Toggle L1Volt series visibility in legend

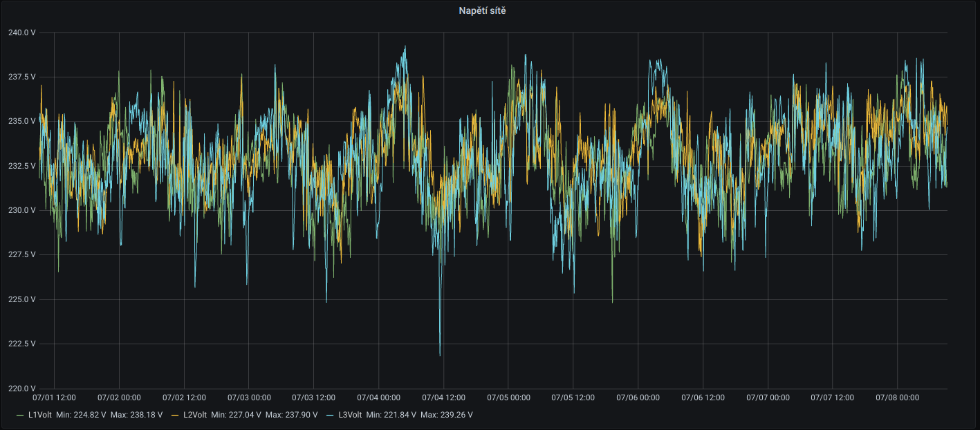point(40,415)
